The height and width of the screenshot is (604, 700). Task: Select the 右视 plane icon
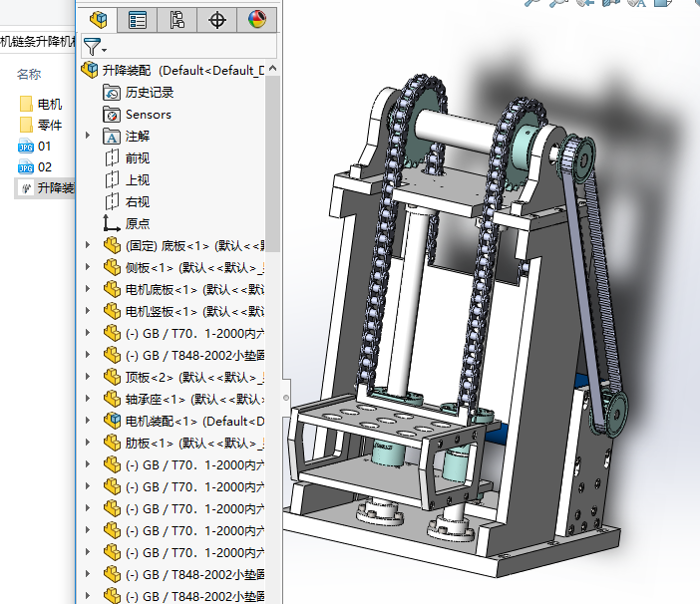[x=112, y=201]
